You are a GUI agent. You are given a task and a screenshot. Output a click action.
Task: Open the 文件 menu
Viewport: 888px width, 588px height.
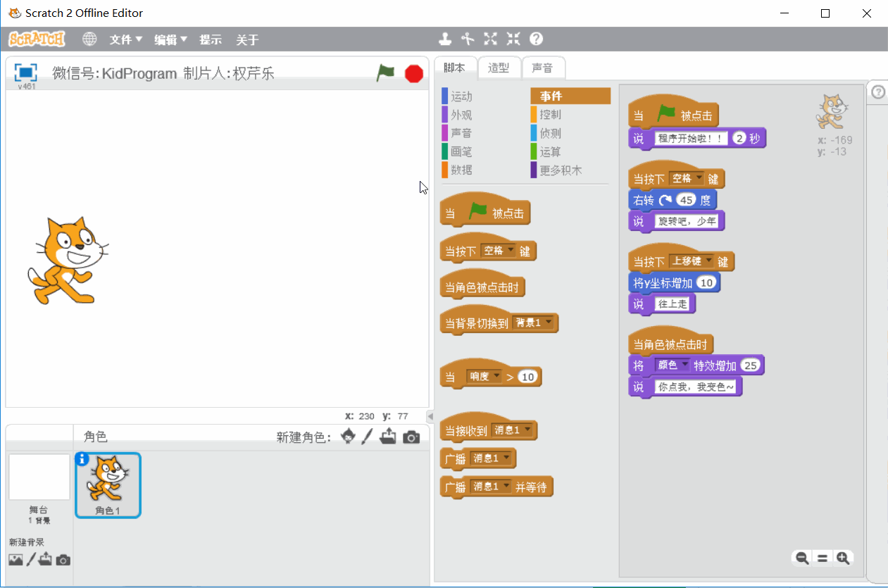click(x=126, y=39)
